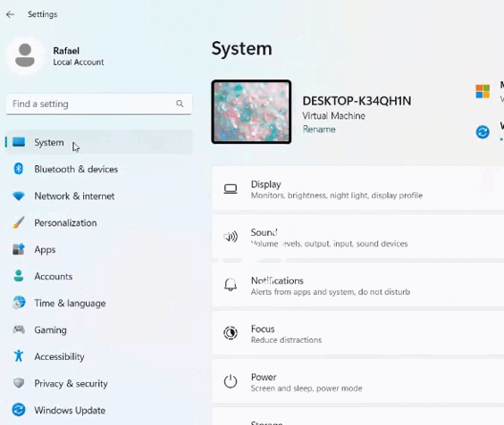Image resolution: width=504 pixels, height=425 pixels.
Task: Click 'Reduce distractions' description
Action: 286,340
